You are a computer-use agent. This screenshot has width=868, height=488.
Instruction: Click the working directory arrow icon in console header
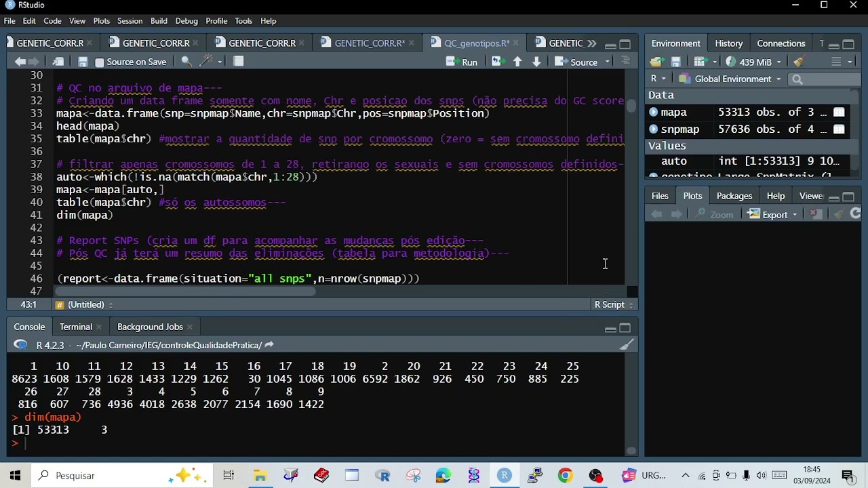(269, 345)
